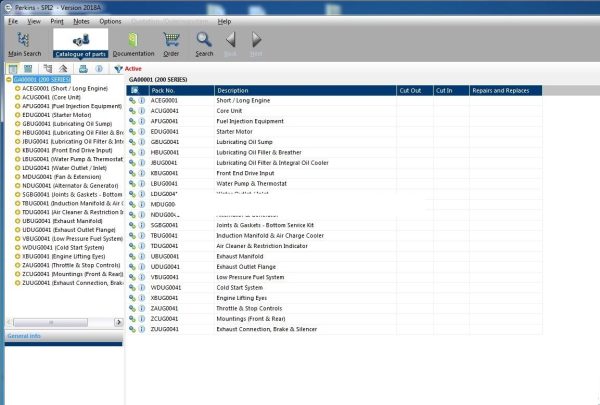Image resolution: width=600 pixels, height=405 pixels.
Task: Open the View menu
Action: tap(34, 21)
